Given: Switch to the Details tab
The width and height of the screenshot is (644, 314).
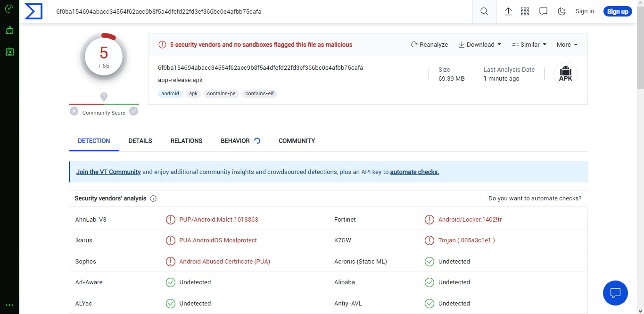Looking at the screenshot, I should point(140,140).
